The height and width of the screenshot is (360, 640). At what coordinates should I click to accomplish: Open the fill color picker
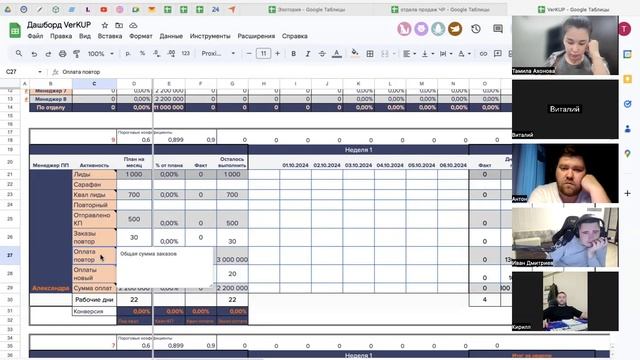pyautogui.click(x=355, y=53)
